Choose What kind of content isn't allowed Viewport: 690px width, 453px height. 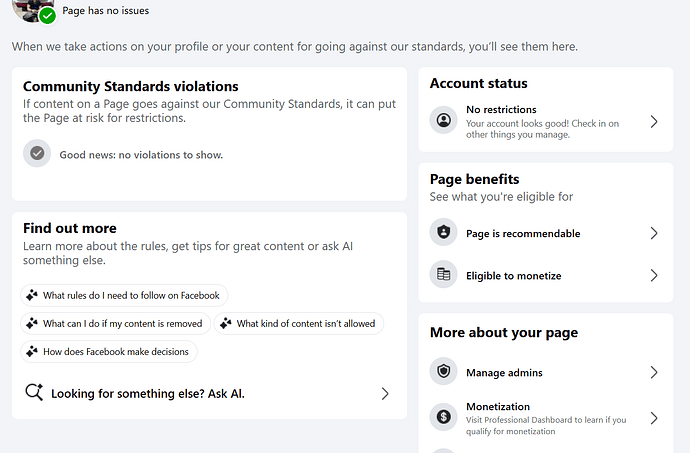pos(299,324)
